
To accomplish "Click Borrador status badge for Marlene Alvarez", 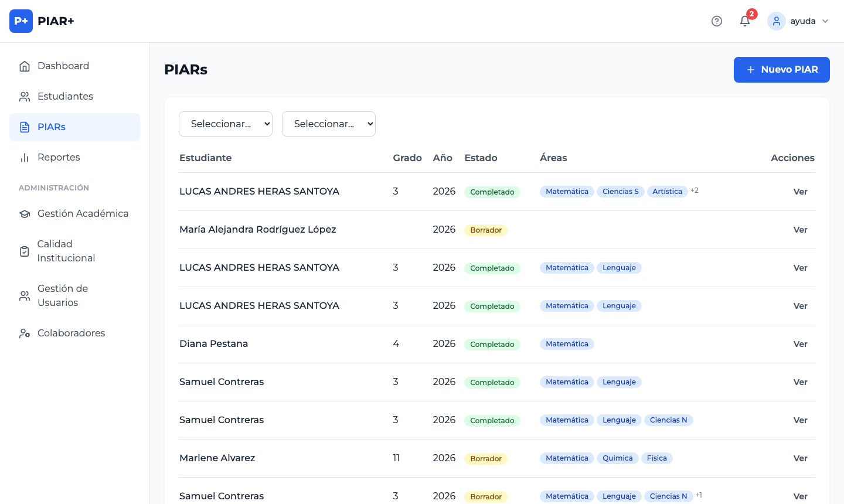I will pyautogui.click(x=486, y=459).
